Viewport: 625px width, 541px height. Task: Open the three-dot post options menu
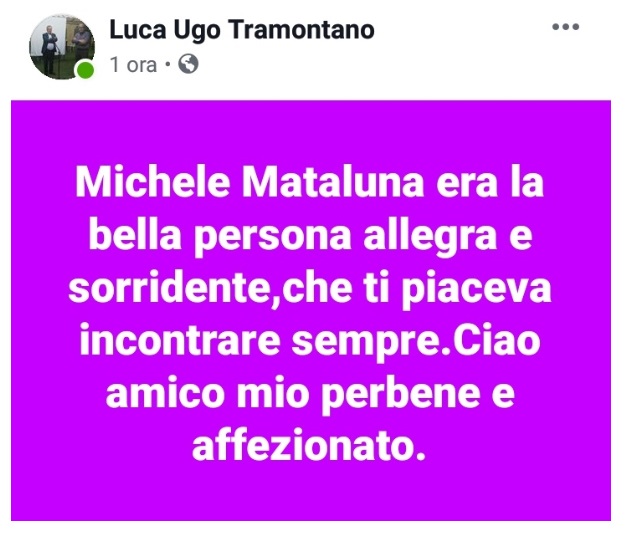565,27
